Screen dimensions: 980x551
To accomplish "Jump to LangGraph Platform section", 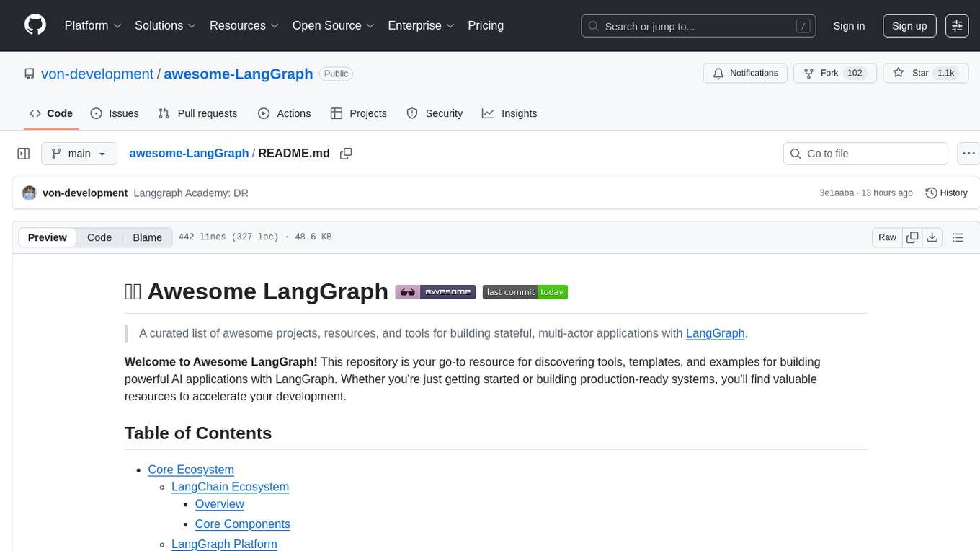I will (x=224, y=545).
